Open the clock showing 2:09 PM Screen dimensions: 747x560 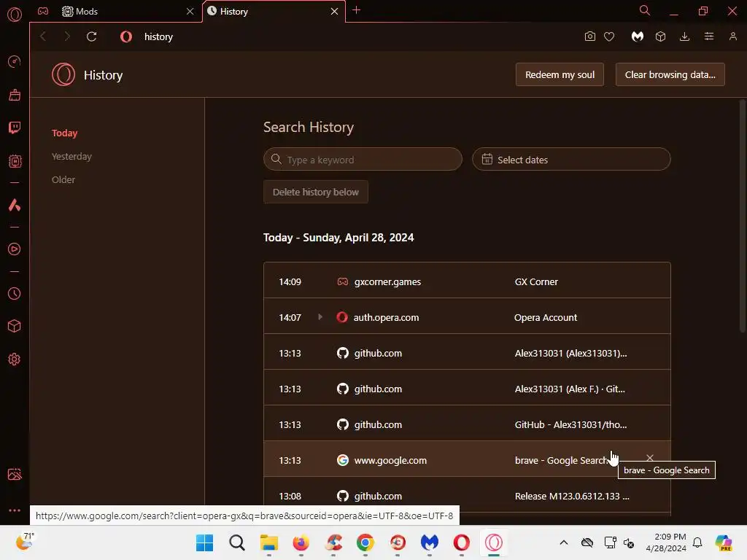click(x=666, y=542)
